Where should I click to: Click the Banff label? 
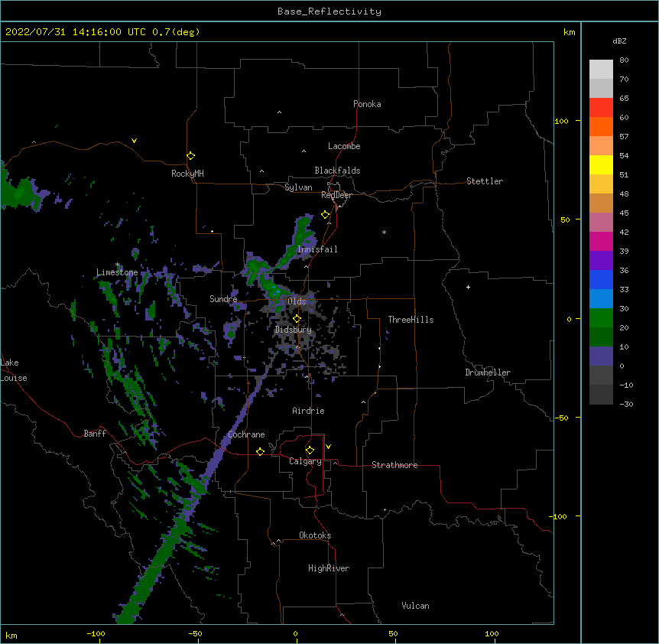[x=95, y=434]
